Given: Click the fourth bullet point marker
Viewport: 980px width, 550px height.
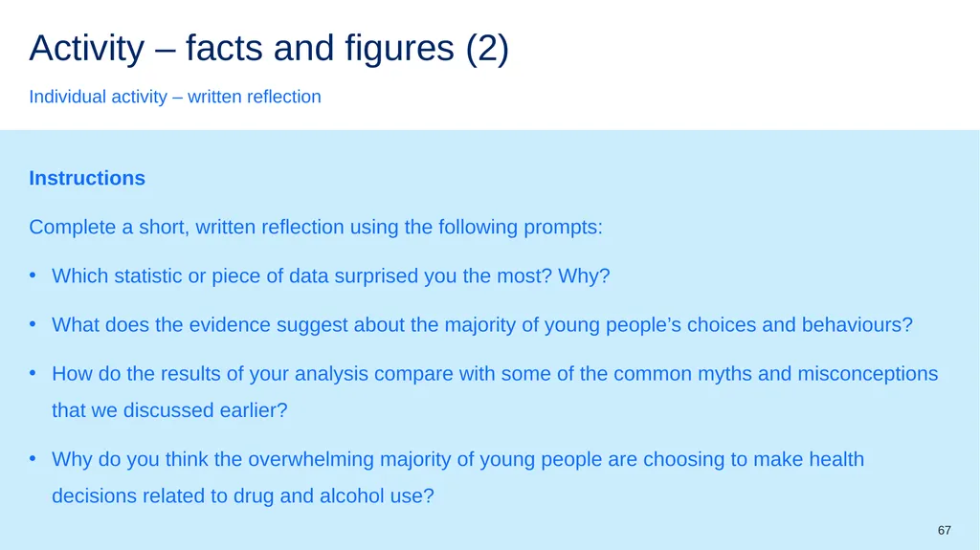Looking at the screenshot, I should pos(33,459).
